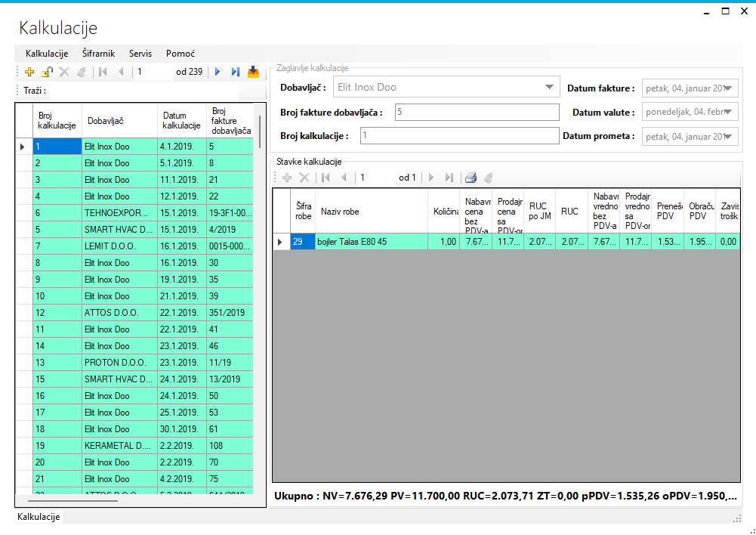Click the orange download/import icon
This screenshot has width=756, height=535.
pyautogui.click(x=253, y=72)
